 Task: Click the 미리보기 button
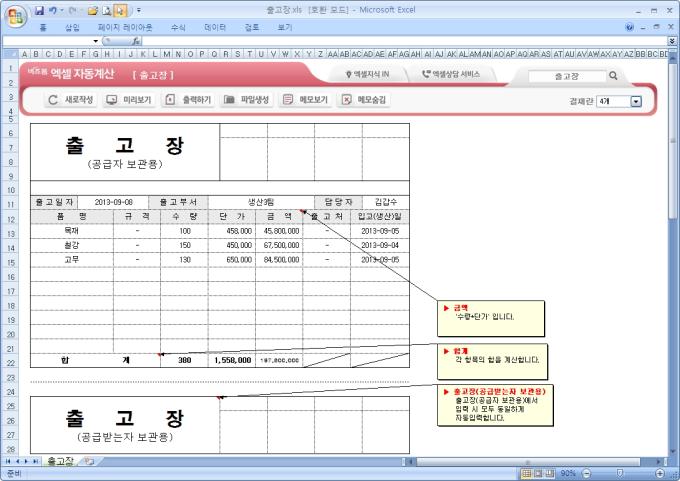(x=129, y=100)
